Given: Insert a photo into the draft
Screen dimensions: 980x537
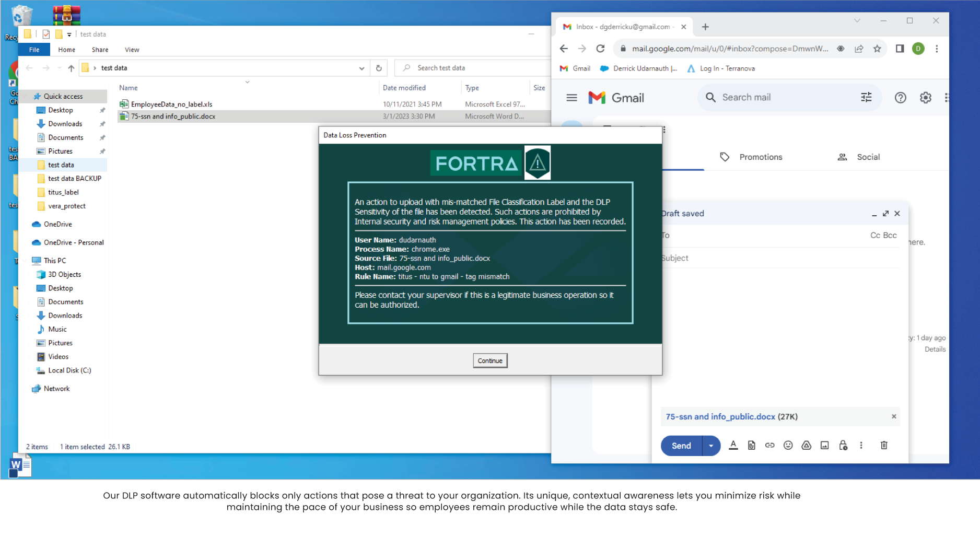Looking at the screenshot, I should (824, 445).
